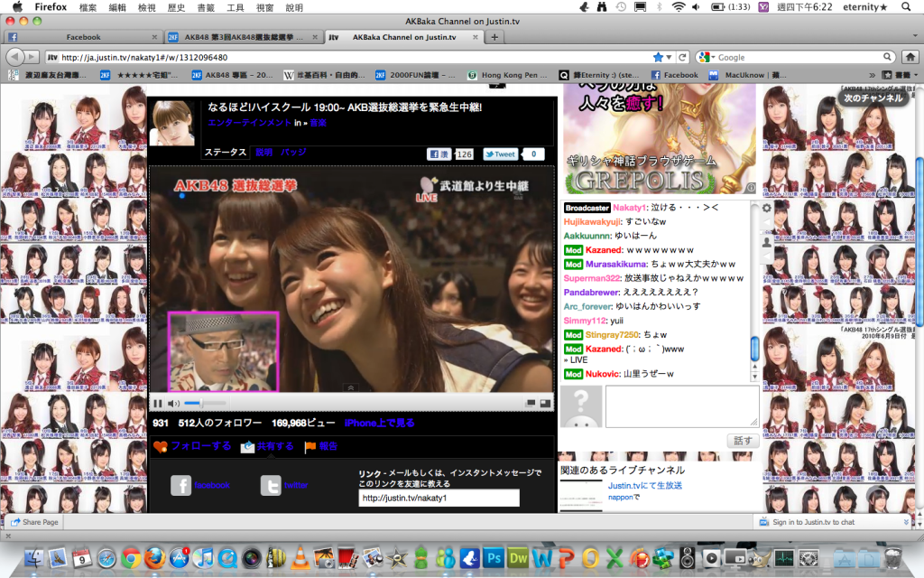Expand the video player overlay chevron
Screen dimensions: 924x578
pyautogui.click(x=351, y=387)
